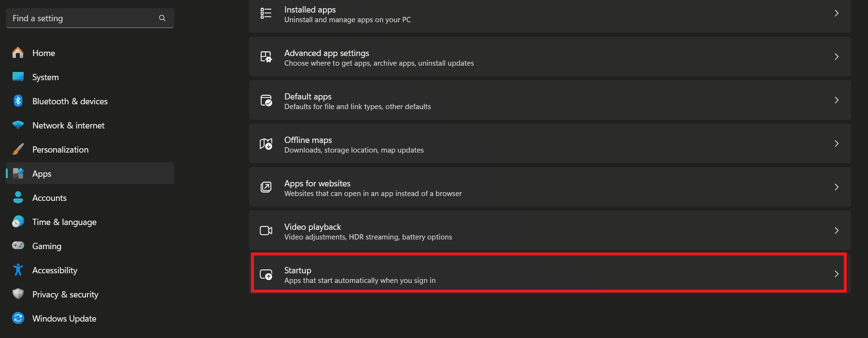This screenshot has width=868, height=338.
Task: Open Installed apps title
Action: (x=310, y=10)
